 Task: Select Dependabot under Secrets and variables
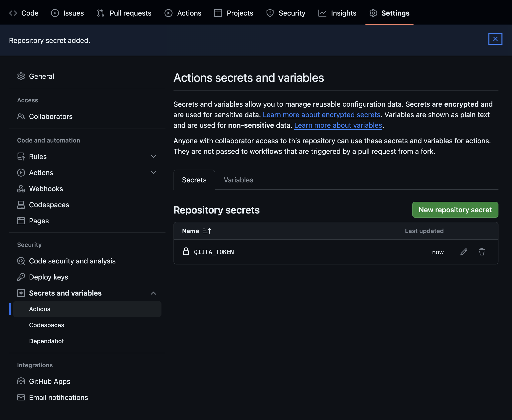coord(46,341)
